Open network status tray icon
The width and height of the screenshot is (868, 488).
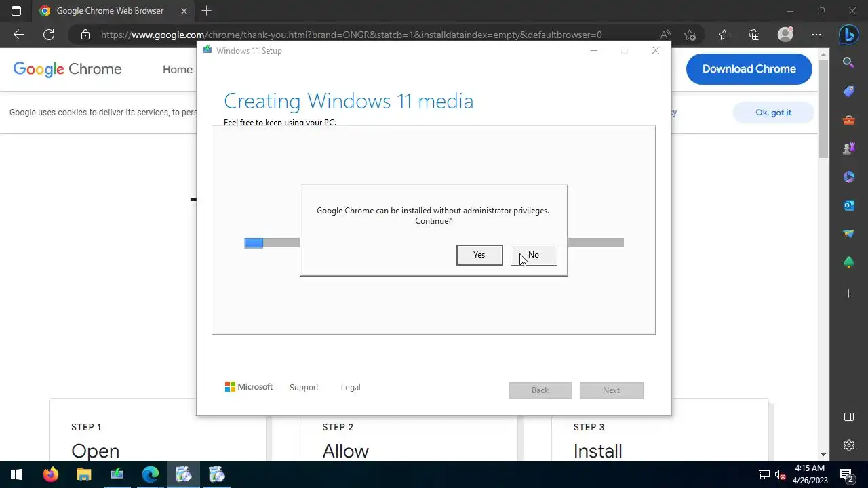[764, 474]
